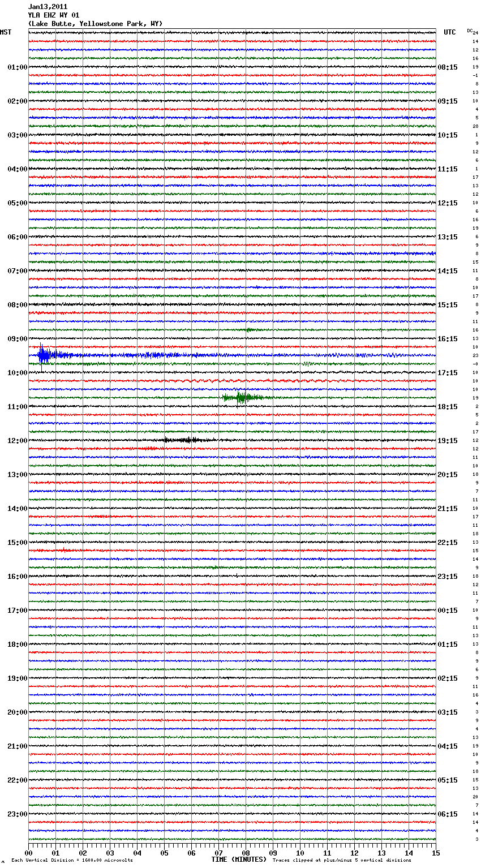Click the 15 tick label on the minutes axis

[436, 853]
